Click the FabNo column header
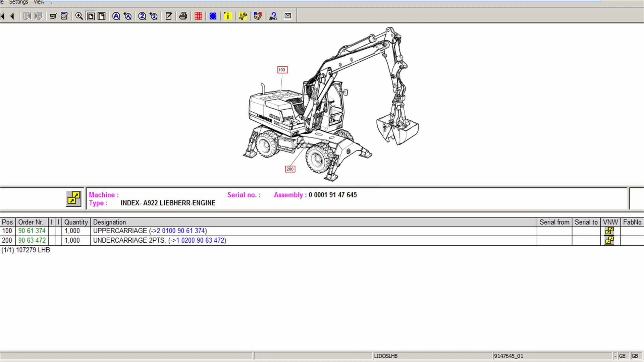Screen dimensions: 644x362 coord(632,222)
